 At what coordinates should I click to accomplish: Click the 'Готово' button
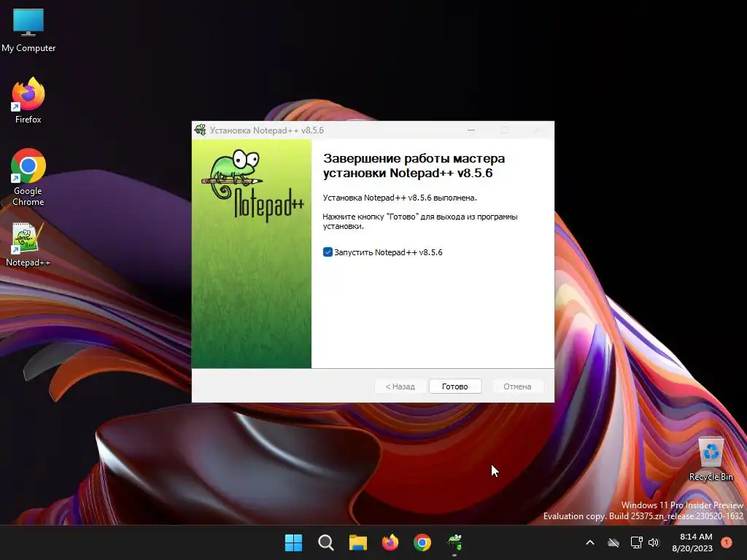click(455, 386)
